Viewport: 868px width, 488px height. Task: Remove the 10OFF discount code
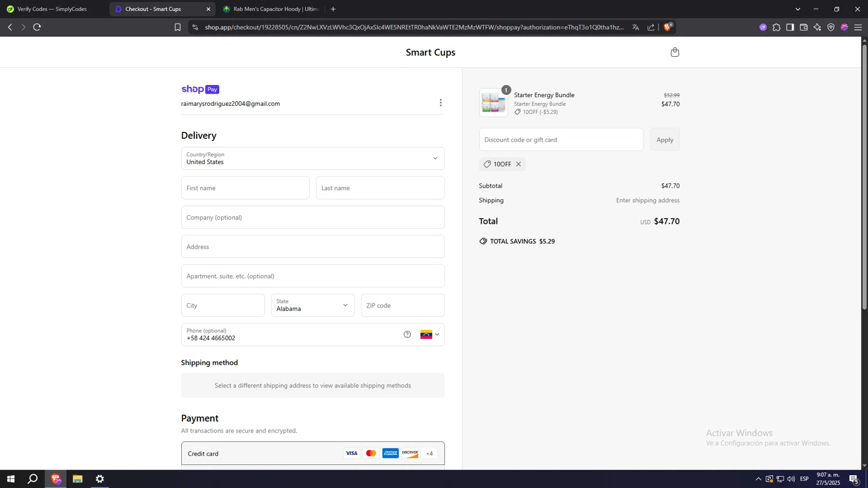(518, 164)
